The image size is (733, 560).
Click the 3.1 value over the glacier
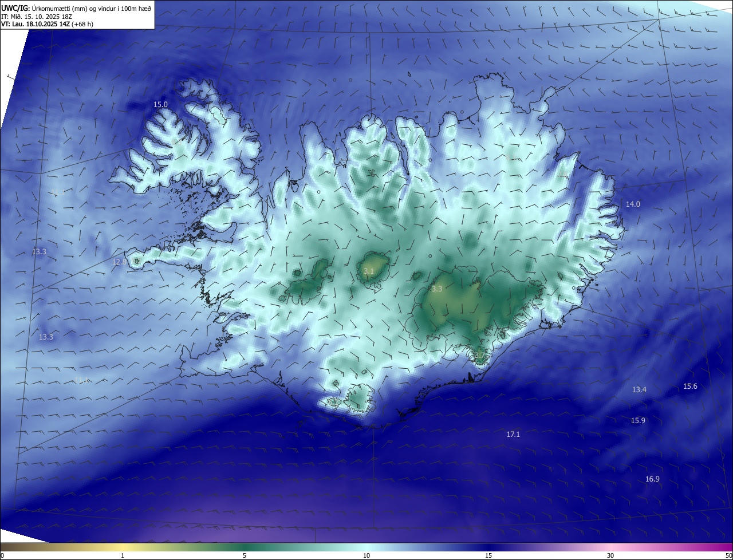pos(369,271)
